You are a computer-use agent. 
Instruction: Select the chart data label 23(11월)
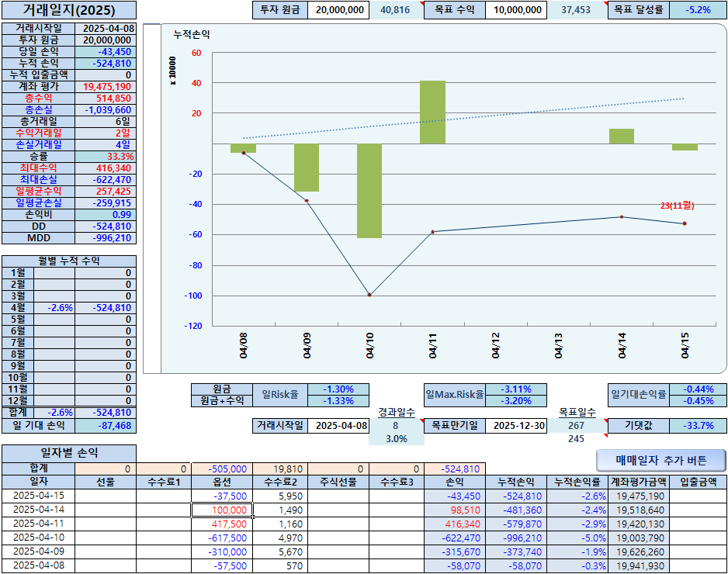click(677, 205)
